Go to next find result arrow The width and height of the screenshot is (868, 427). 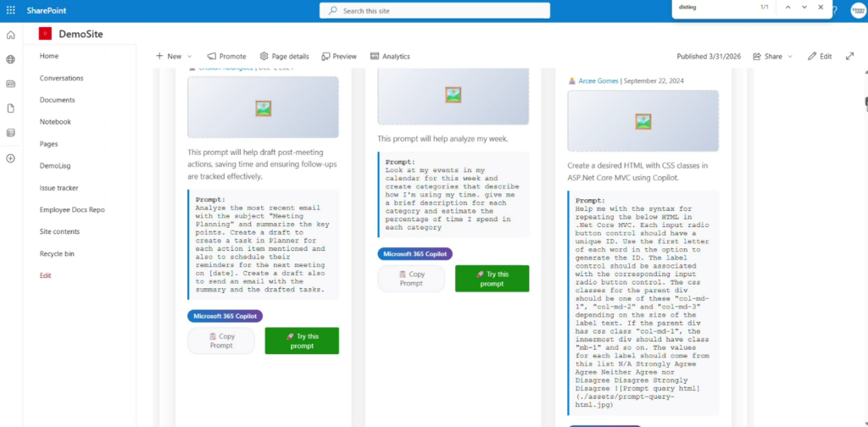click(x=804, y=7)
